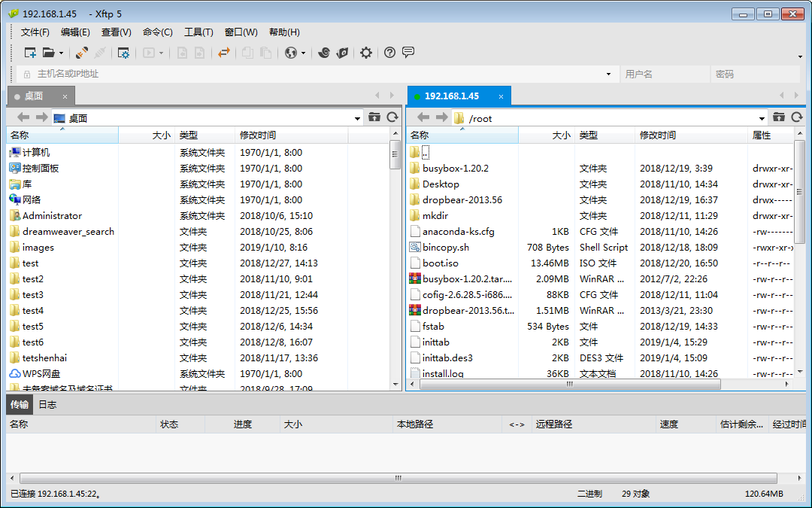Refresh the local 桌面 pane
This screenshot has width=812, height=508.
(x=392, y=117)
